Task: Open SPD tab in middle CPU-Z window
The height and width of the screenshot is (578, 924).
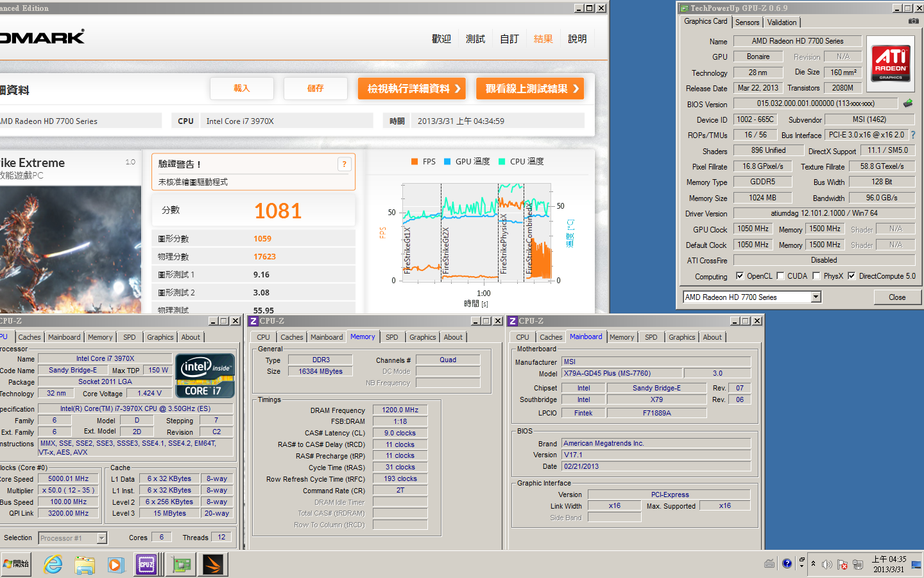Action: (x=392, y=337)
